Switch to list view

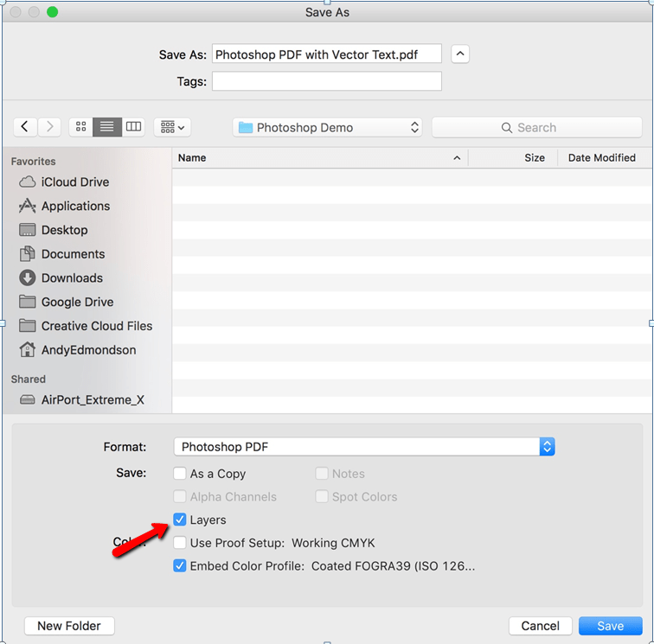point(107,127)
